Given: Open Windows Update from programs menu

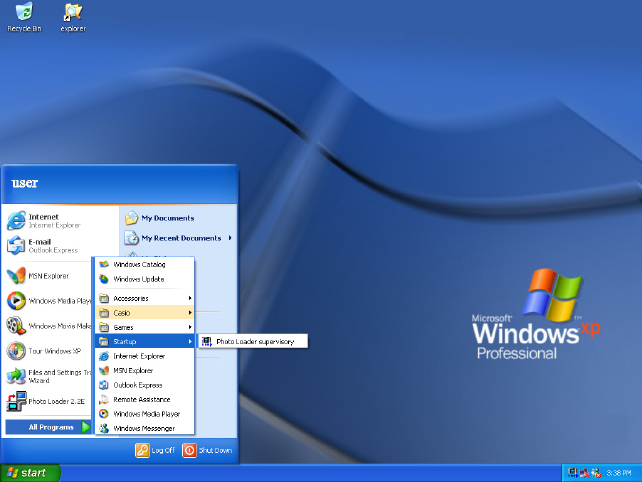Looking at the screenshot, I should point(144,279).
